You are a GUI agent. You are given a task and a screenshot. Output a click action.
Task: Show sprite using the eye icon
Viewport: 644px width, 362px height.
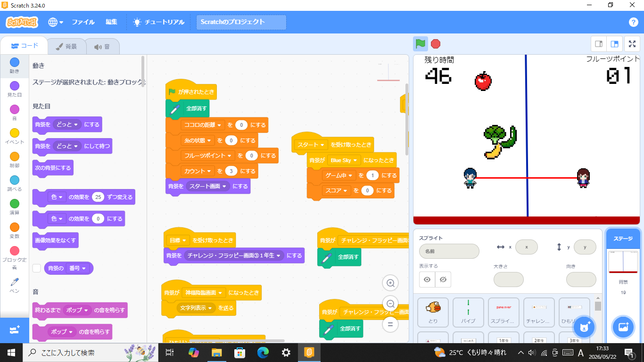427,280
